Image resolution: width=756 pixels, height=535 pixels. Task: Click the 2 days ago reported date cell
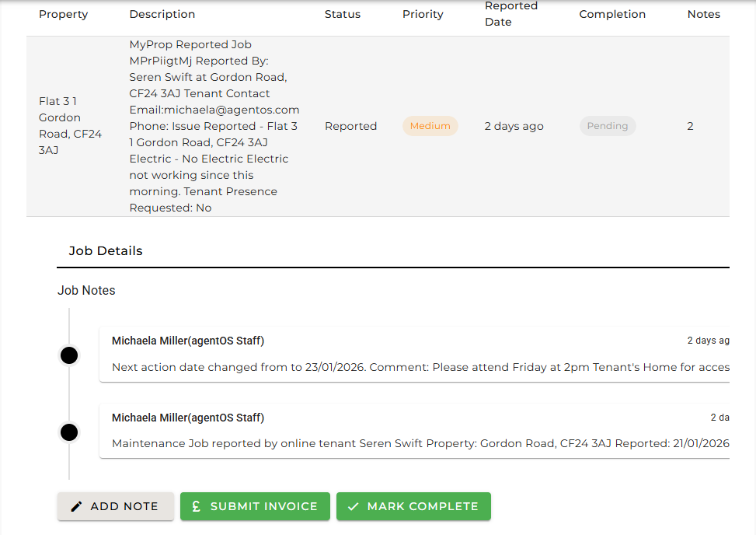(x=514, y=126)
